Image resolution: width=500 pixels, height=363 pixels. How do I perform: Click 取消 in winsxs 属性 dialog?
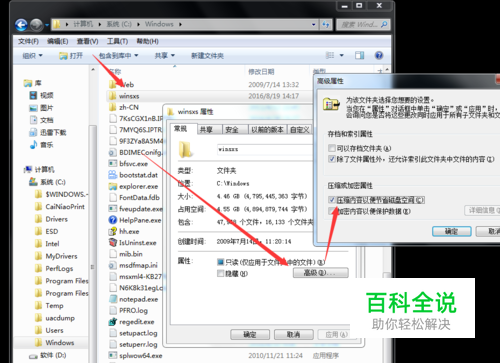click(293, 334)
